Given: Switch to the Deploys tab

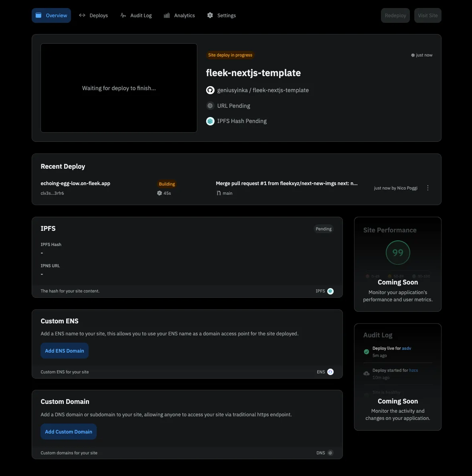Looking at the screenshot, I should tap(93, 16).
